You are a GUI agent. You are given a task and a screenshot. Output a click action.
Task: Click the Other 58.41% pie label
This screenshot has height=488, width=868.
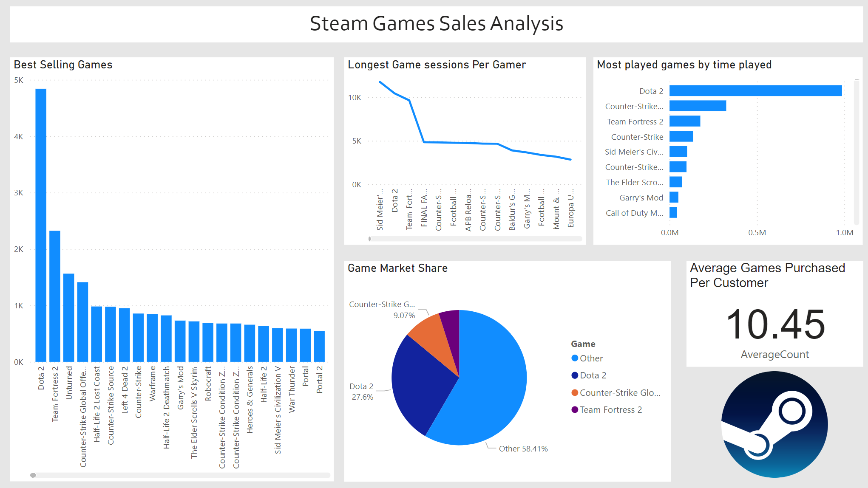[523, 449]
